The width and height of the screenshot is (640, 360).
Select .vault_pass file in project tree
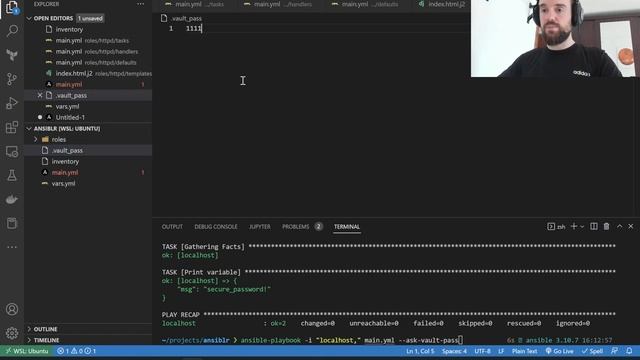(67, 150)
